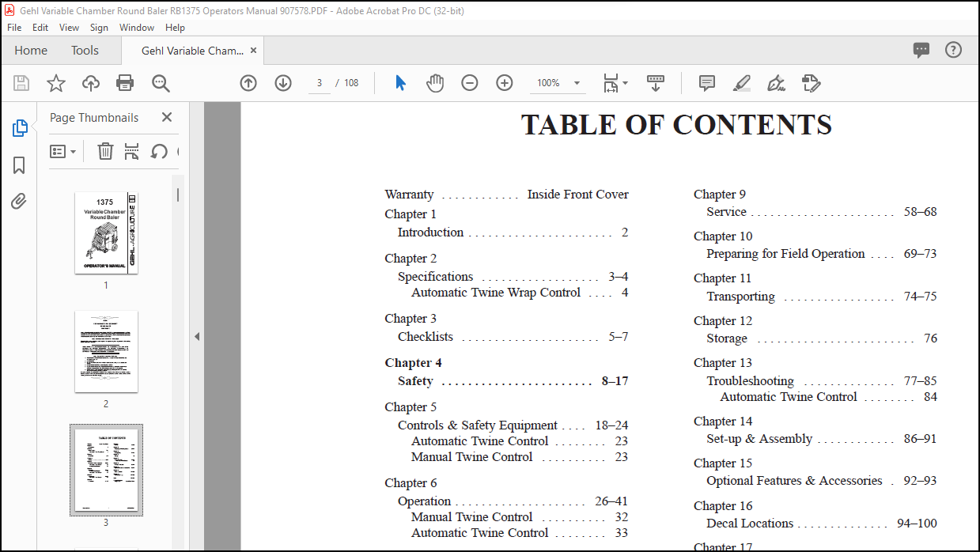The width and height of the screenshot is (980, 552).
Task: Open the zoom percentage dropdown arrow
Action: coord(577,83)
